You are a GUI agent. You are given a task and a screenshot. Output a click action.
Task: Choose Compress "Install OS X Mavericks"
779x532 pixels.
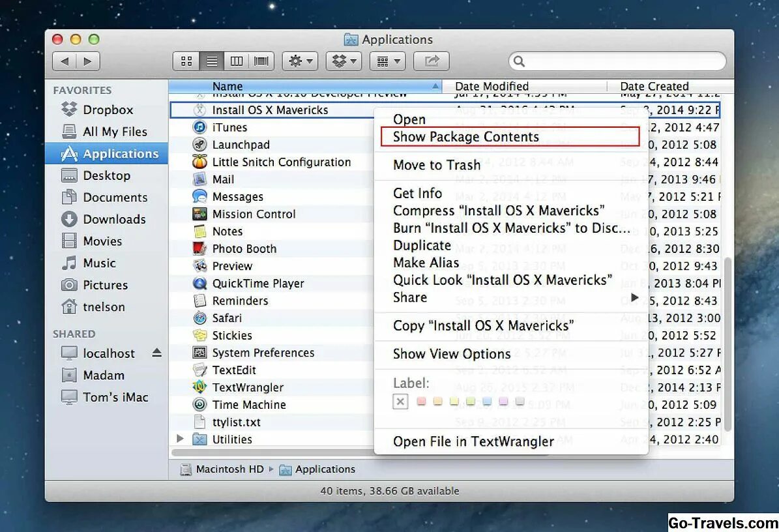click(510, 211)
